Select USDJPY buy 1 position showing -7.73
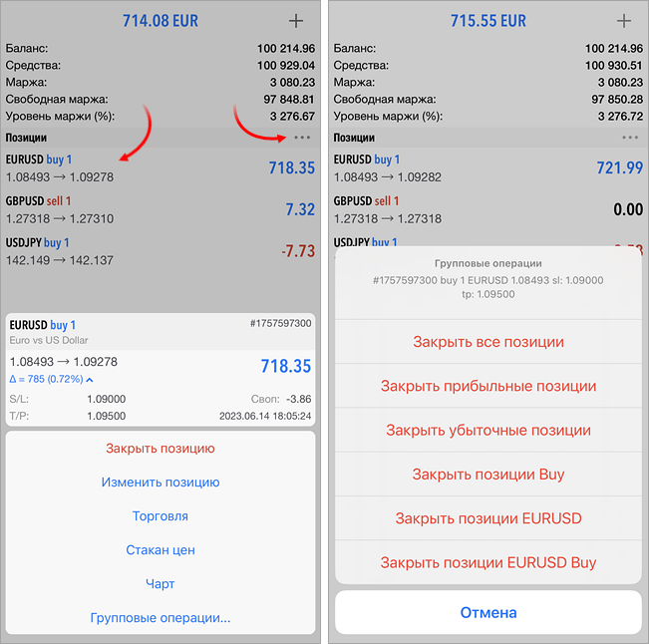The image size is (649, 644). 161,251
